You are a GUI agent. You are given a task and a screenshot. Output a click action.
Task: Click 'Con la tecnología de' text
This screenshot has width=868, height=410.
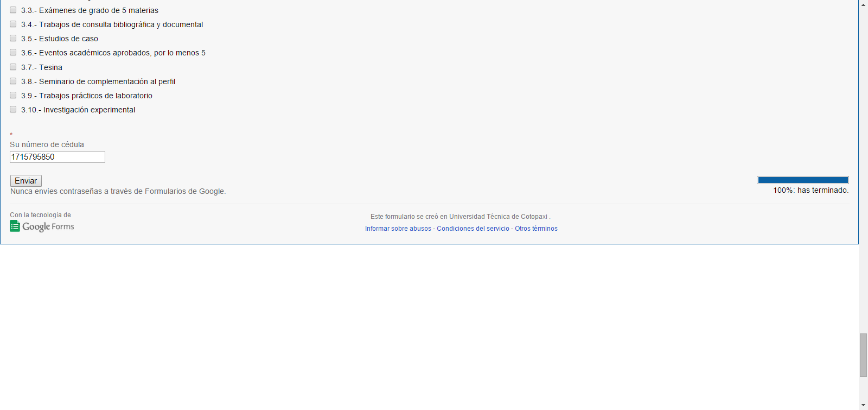40,215
